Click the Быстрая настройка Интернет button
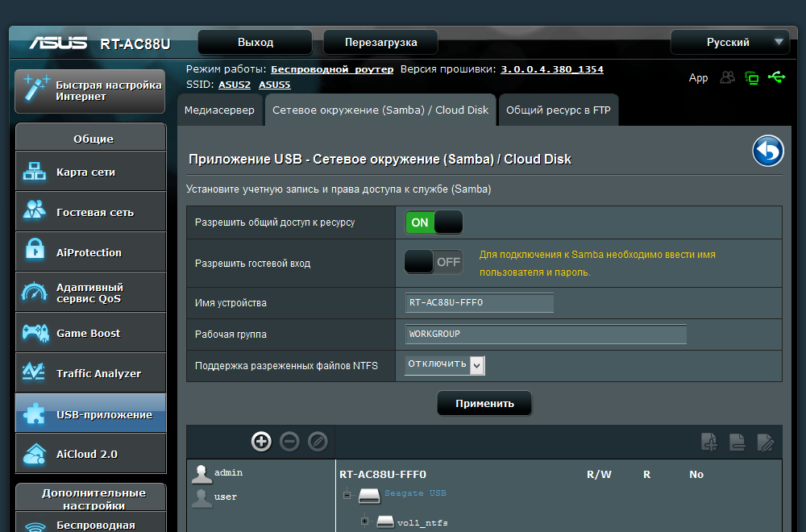Screen dimensions: 806x532 pyautogui.click(x=90, y=91)
